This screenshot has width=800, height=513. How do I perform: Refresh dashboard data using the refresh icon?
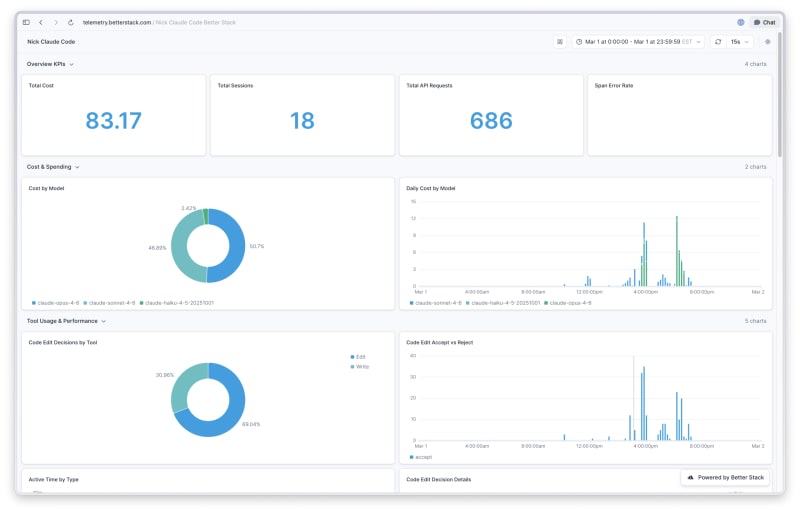[717, 42]
